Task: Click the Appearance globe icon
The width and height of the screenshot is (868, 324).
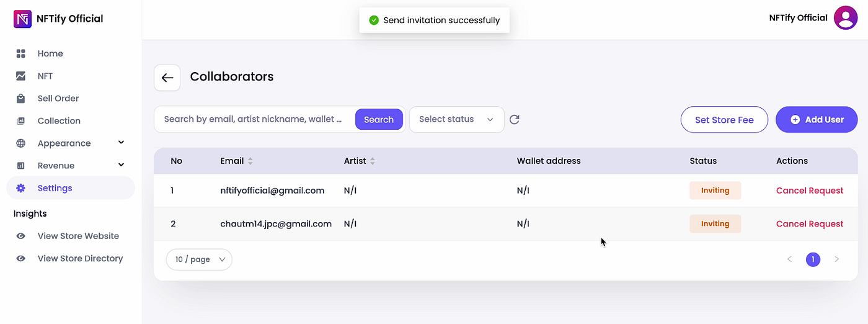Action: click(x=21, y=143)
